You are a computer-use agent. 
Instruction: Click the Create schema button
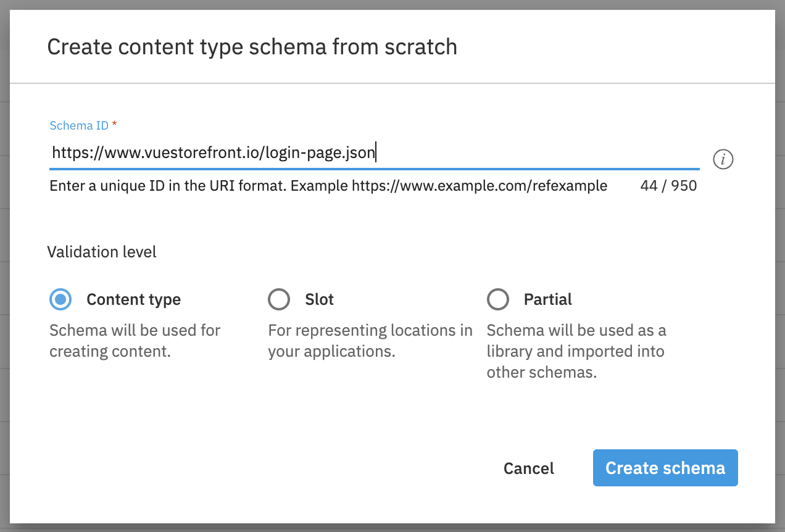(665, 468)
